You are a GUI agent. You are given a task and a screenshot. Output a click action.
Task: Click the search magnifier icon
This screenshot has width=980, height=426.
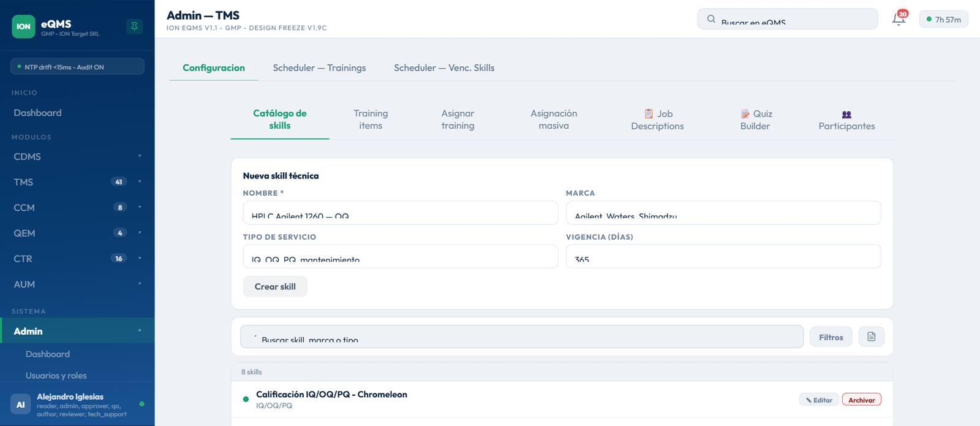(711, 19)
